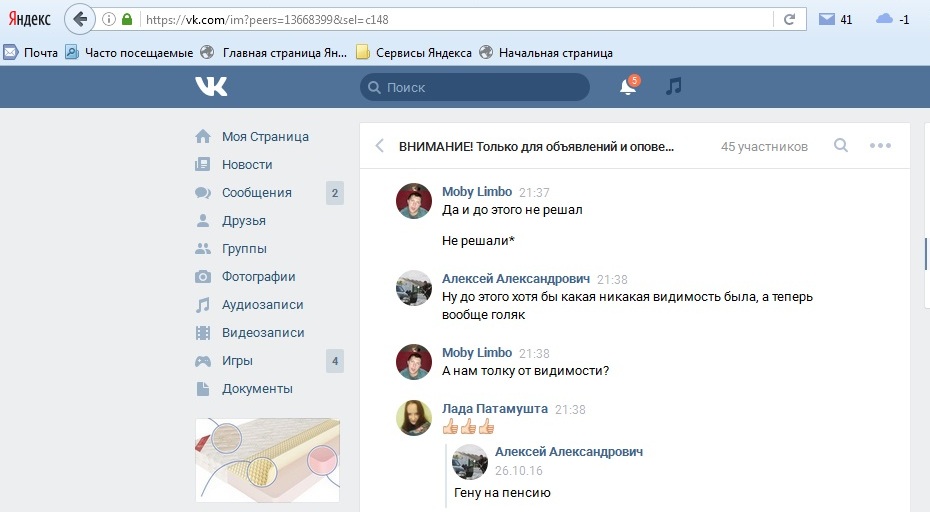
Task: Open Группы in sidebar
Action: tap(244, 249)
